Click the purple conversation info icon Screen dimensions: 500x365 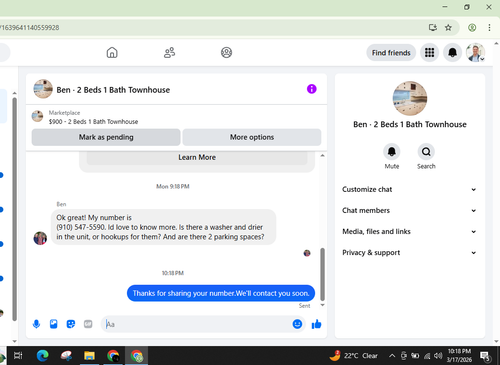click(312, 89)
